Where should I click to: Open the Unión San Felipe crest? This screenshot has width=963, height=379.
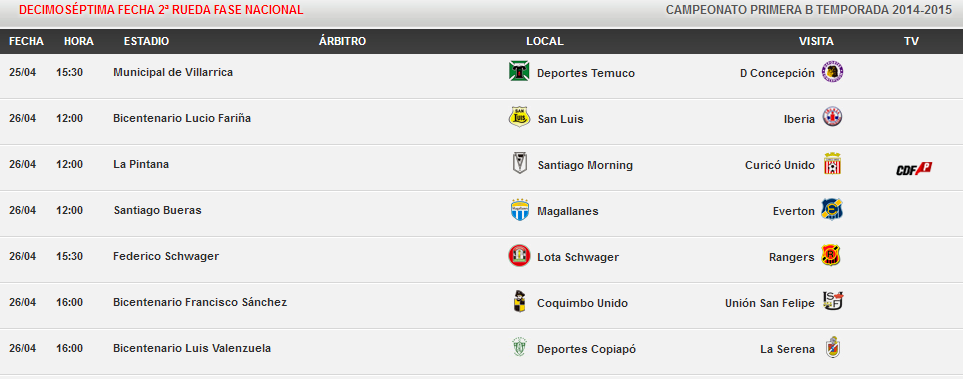[x=834, y=301]
